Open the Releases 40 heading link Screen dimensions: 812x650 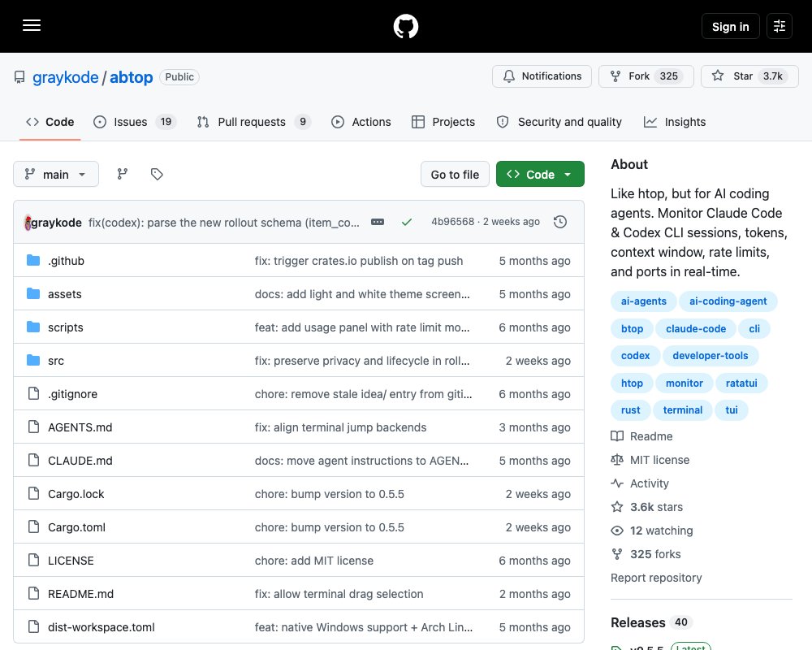(x=651, y=622)
